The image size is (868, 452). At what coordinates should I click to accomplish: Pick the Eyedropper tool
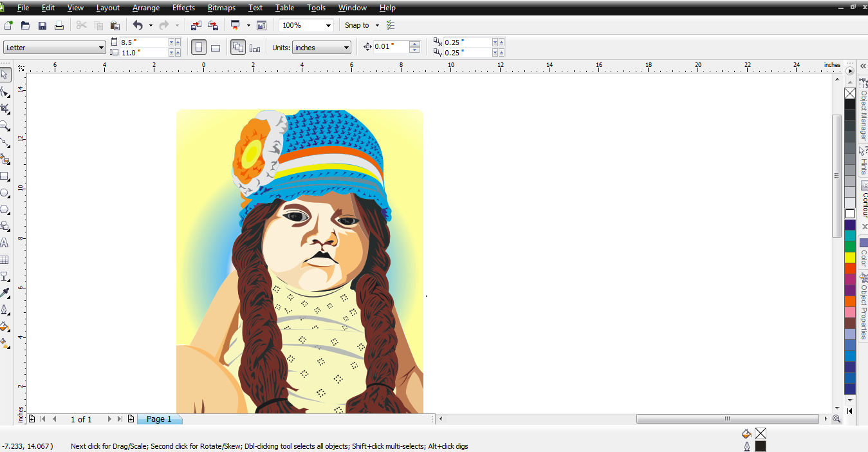pos(6,292)
